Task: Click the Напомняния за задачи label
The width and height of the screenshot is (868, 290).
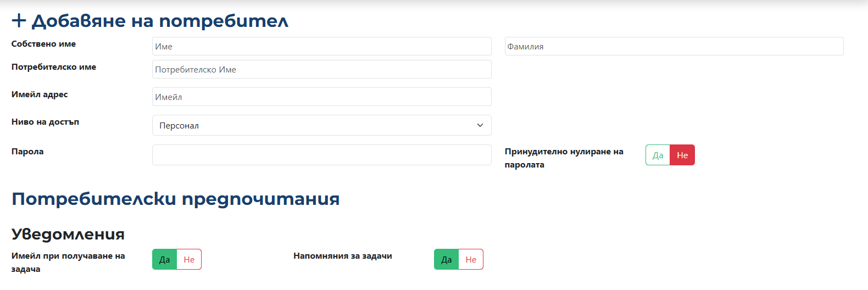Action: (x=343, y=256)
